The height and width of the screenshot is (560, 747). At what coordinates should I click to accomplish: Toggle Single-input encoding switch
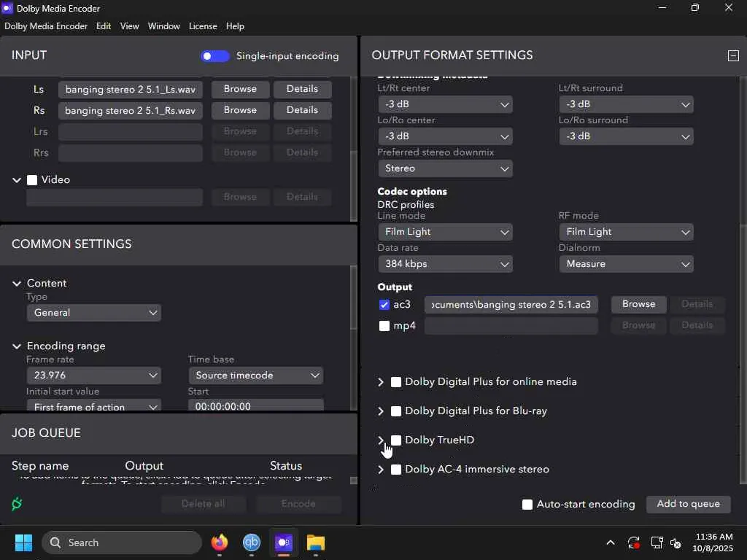click(215, 56)
